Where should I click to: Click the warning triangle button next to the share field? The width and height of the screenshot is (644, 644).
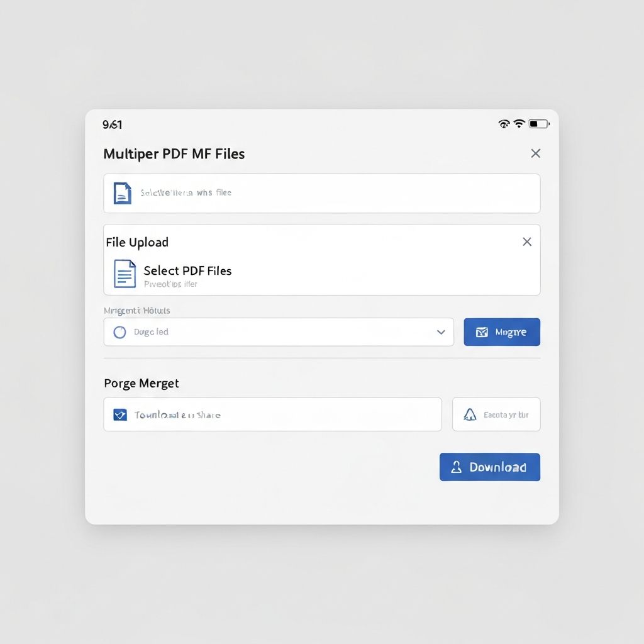click(496, 414)
